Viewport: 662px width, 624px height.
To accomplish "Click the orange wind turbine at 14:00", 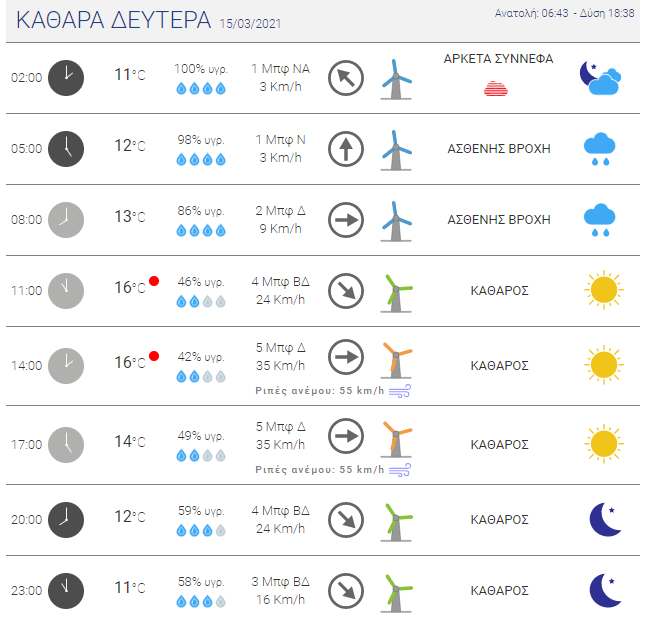I will pos(396,361).
